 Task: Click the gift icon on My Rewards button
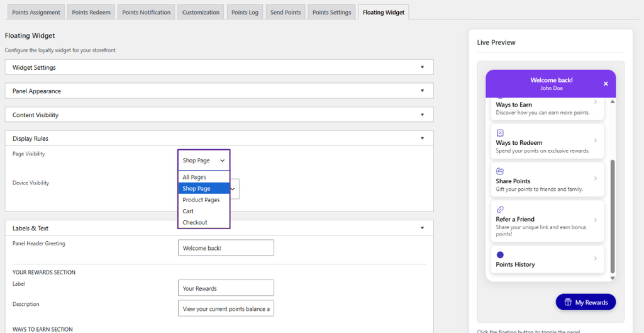568,302
